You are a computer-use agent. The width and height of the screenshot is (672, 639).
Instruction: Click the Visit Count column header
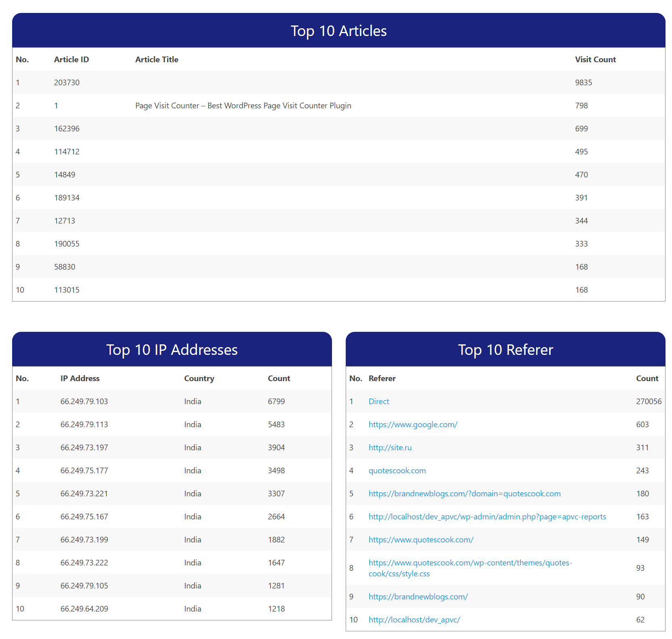595,59
